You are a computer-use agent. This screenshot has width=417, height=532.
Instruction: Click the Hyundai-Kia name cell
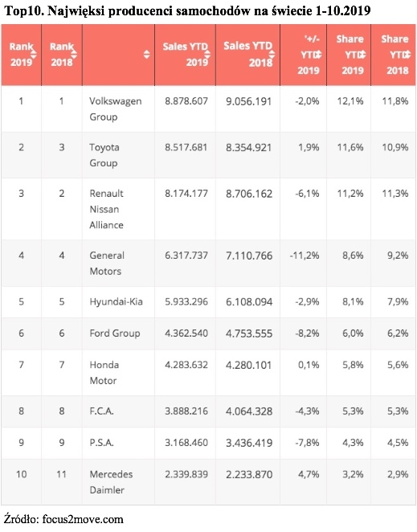pyautogui.click(x=116, y=301)
